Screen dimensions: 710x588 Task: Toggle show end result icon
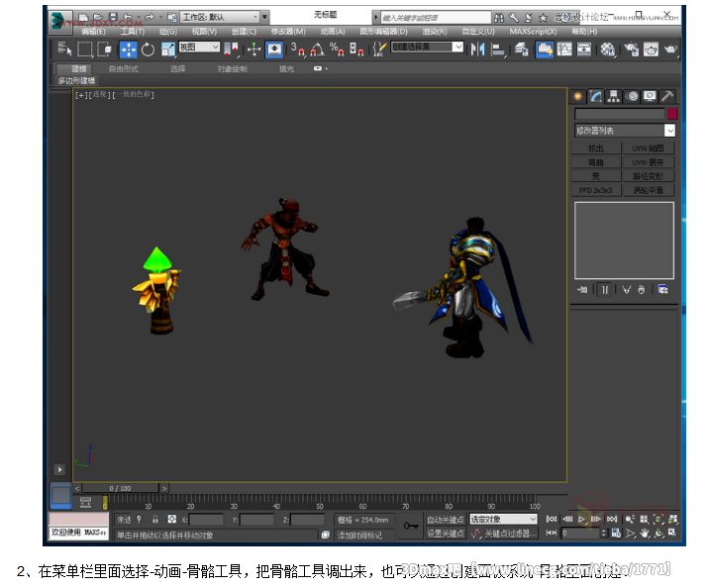605,290
